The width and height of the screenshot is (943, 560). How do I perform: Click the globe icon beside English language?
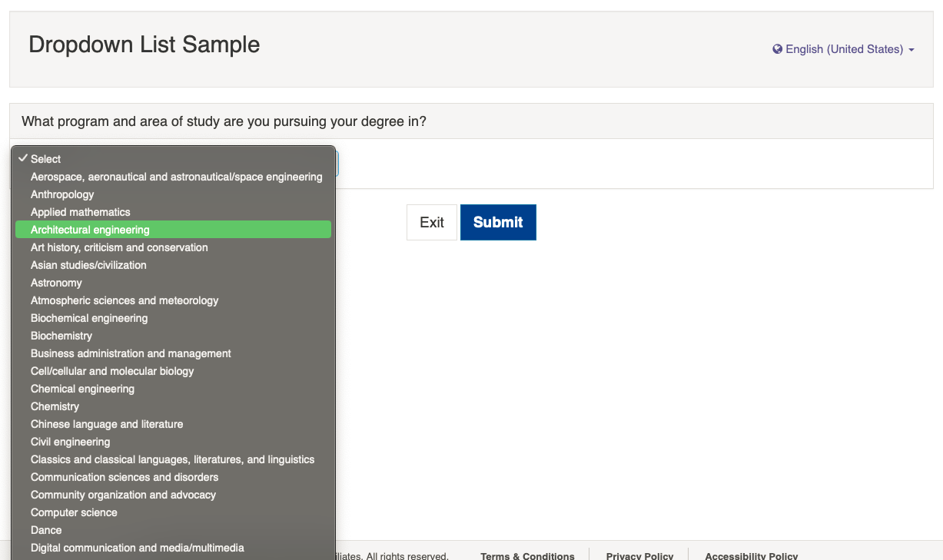pyautogui.click(x=777, y=49)
